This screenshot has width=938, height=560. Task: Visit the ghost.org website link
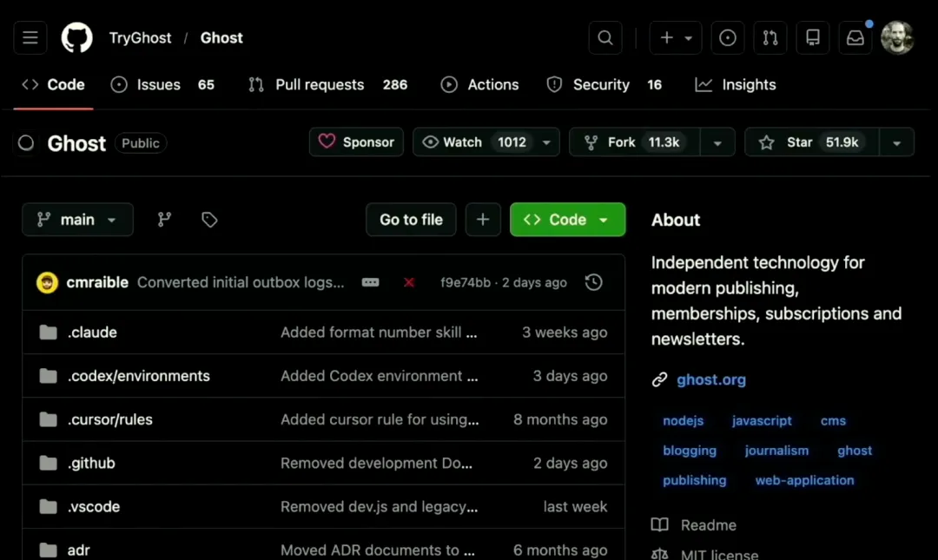coord(711,379)
